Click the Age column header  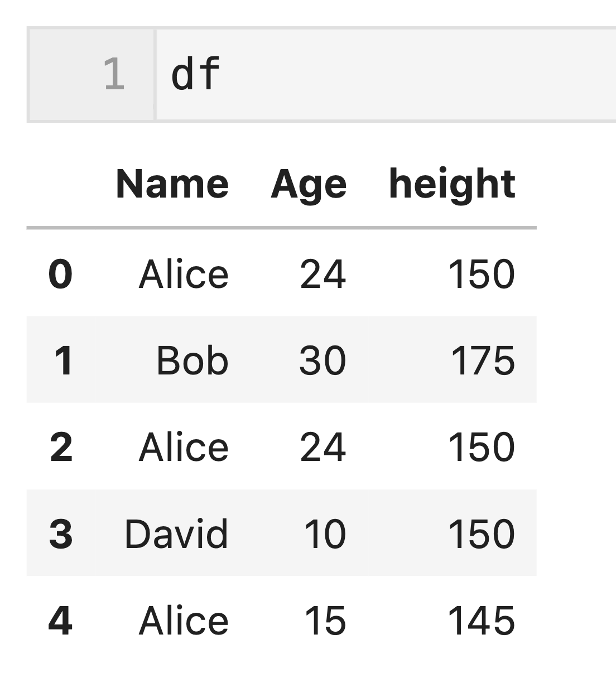point(309,184)
